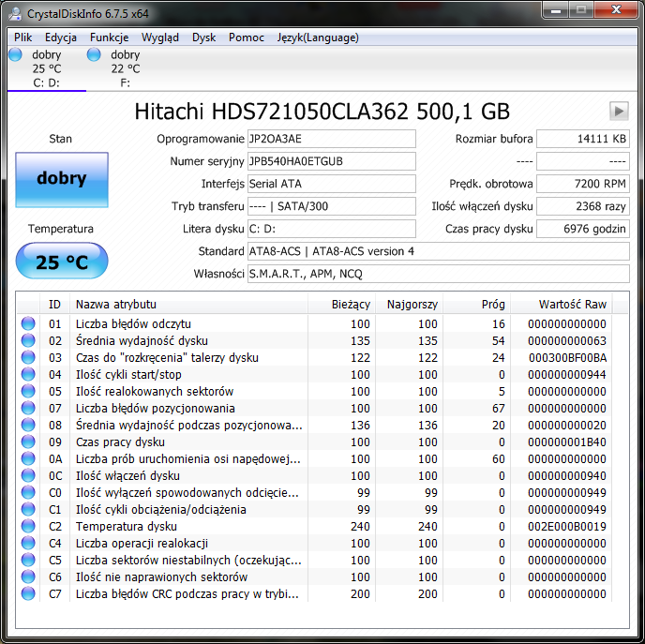This screenshot has height=644, width=645.
Task: Click status icon of row 05 realokowanych sektorów
Action: tap(28, 391)
